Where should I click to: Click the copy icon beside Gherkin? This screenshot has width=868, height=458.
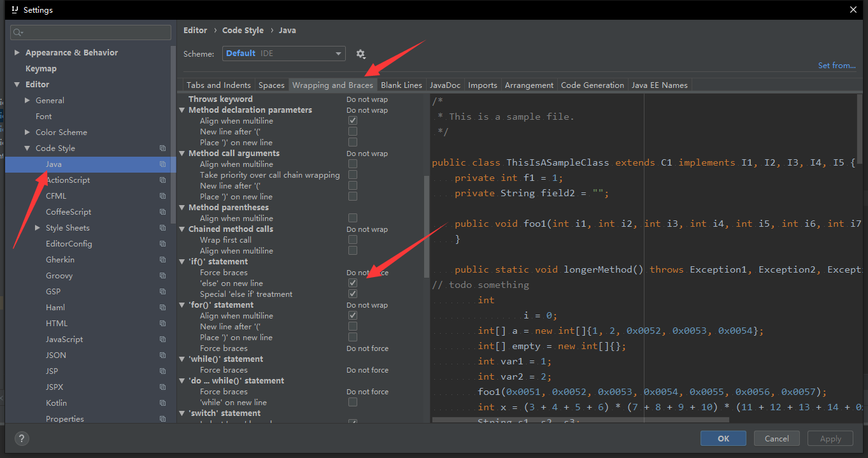pos(162,260)
